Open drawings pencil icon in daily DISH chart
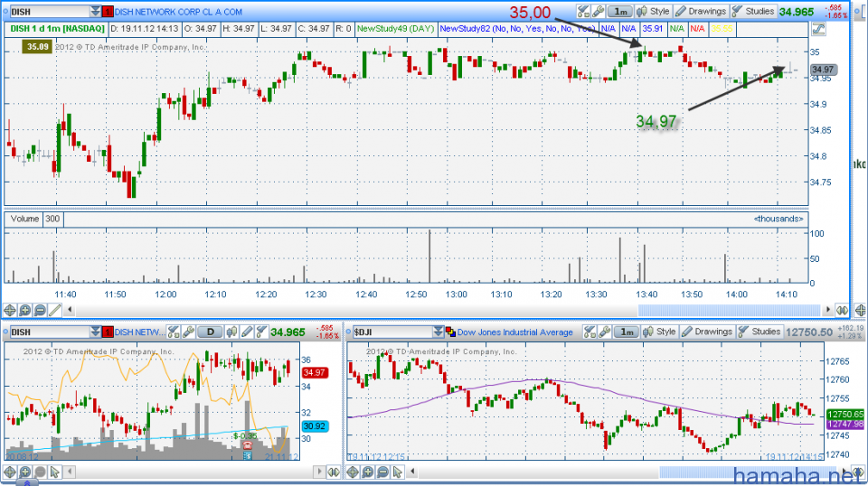This screenshot has height=486, width=868. [246, 332]
